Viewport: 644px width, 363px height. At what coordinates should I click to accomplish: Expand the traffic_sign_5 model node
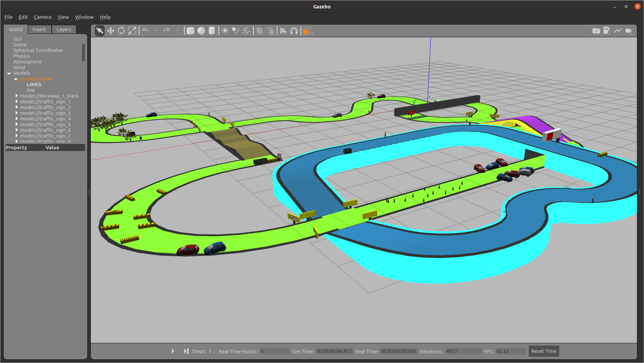[x=16, y=124]
